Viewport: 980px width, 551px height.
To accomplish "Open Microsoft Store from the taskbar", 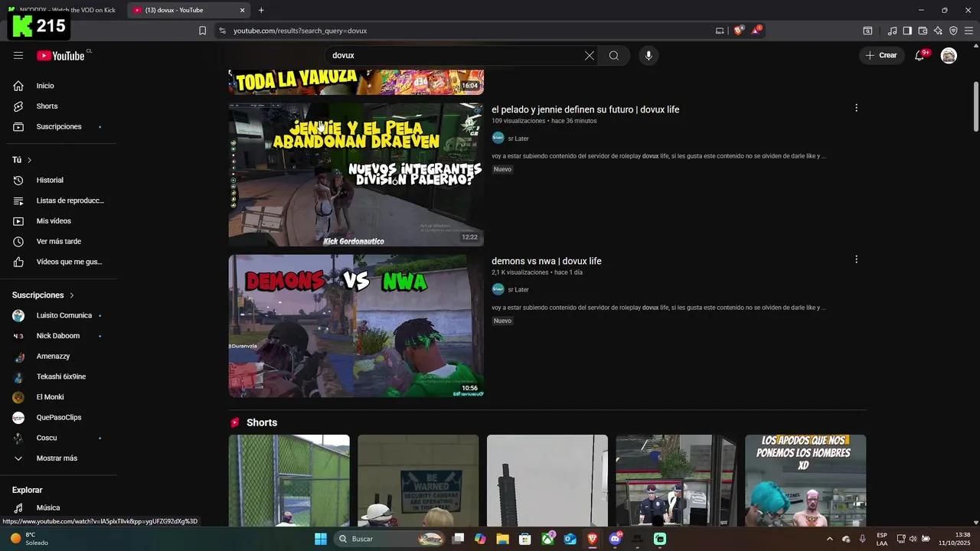I will click(x=525, y=539).
